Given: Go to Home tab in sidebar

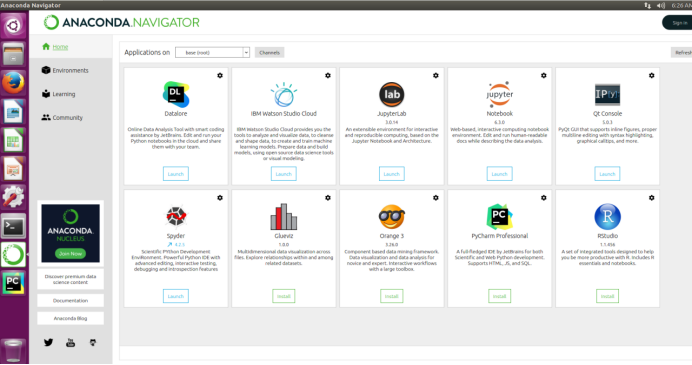Looking at the screenshot, I should tap(55, 47).
